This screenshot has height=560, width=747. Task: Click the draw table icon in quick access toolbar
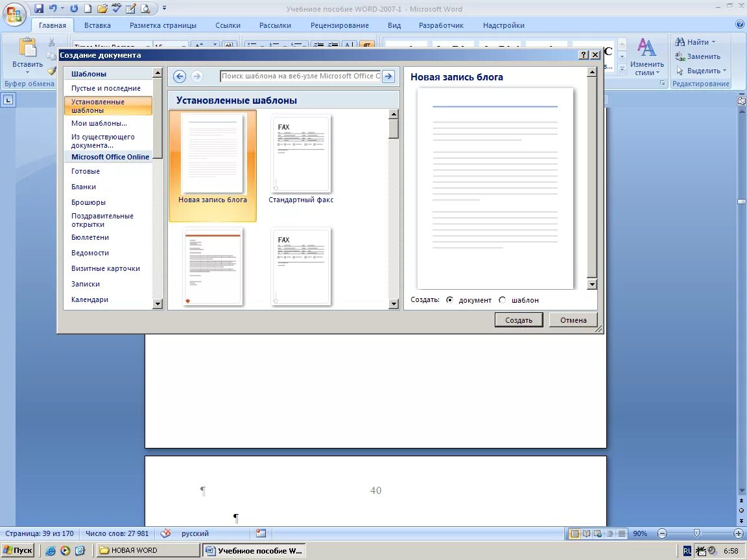tap(131, 8)
